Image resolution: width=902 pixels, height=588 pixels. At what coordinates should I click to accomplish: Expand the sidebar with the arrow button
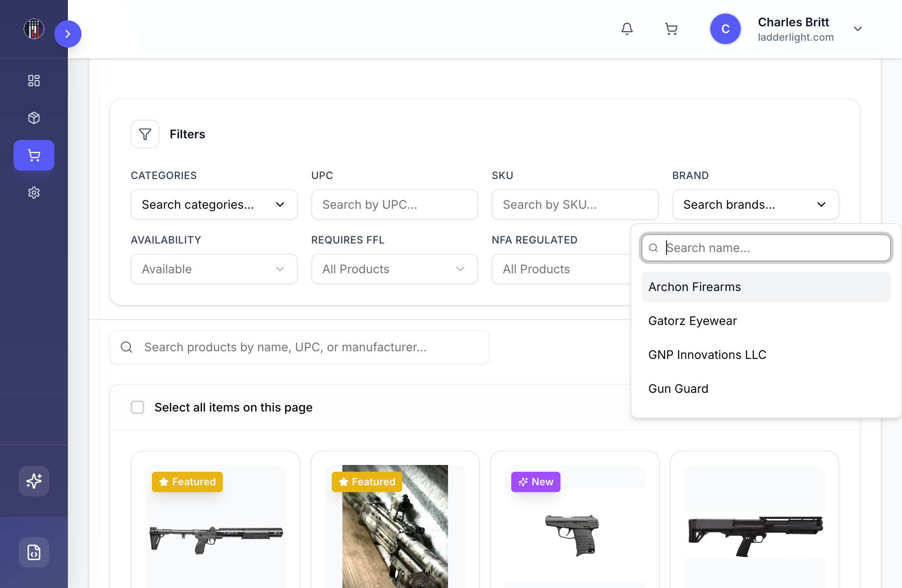click(68, 34)
